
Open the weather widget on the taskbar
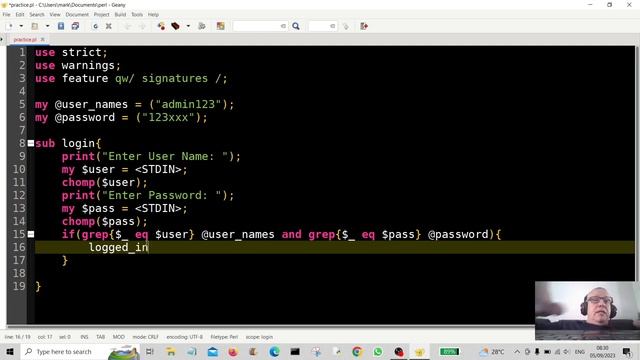(492, 351)
